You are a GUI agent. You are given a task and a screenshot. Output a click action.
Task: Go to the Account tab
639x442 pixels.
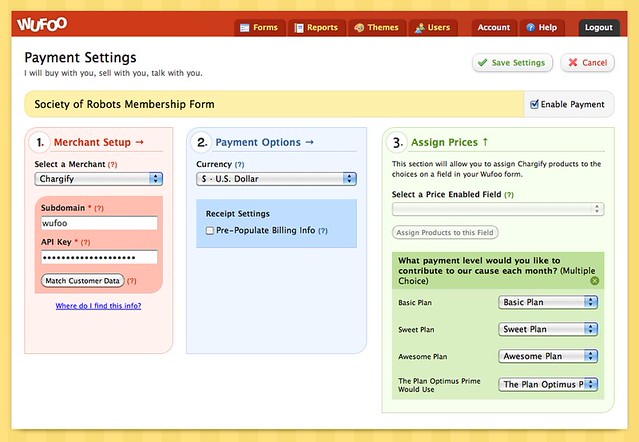click(x=494, y=28)
